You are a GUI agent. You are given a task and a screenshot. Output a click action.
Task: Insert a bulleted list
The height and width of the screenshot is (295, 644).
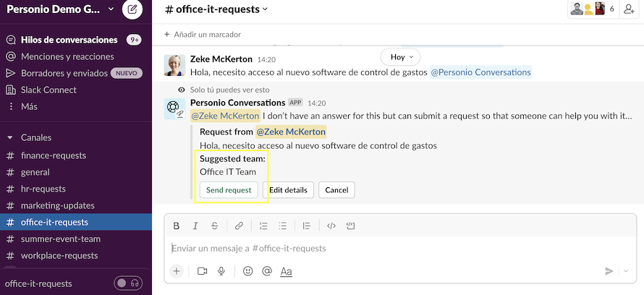click(283, 226)
